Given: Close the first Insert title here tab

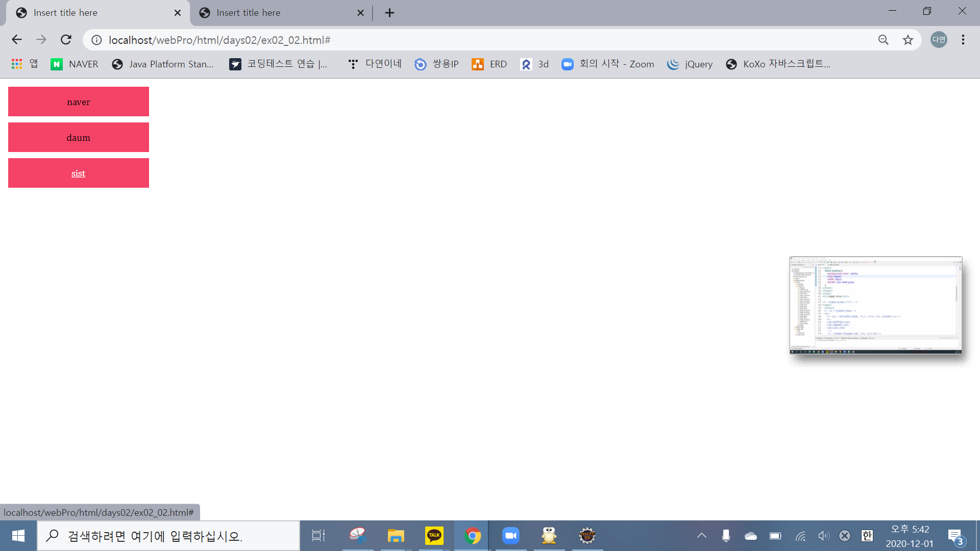Looking at the screenshot, I should click(x=178, y=13).
